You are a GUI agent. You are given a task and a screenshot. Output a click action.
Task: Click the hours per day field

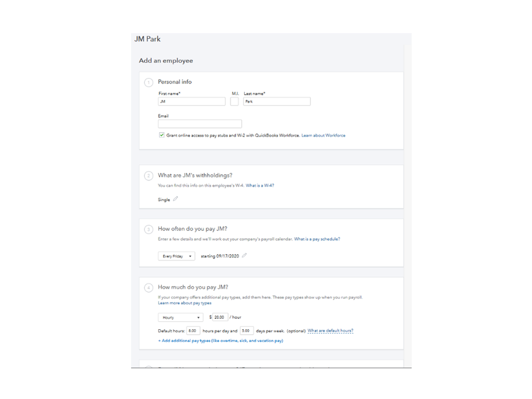point(193,331)
